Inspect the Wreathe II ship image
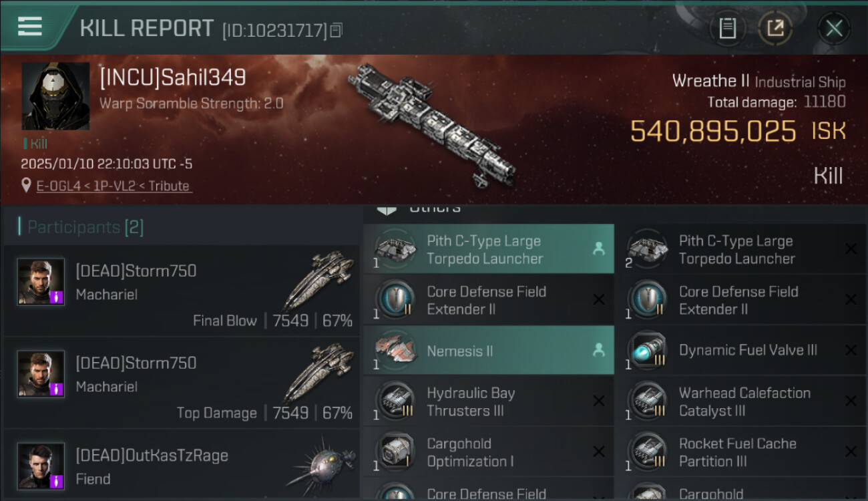Screen dimensions: 868x501 pyautogui.click(x=432, y=124)
